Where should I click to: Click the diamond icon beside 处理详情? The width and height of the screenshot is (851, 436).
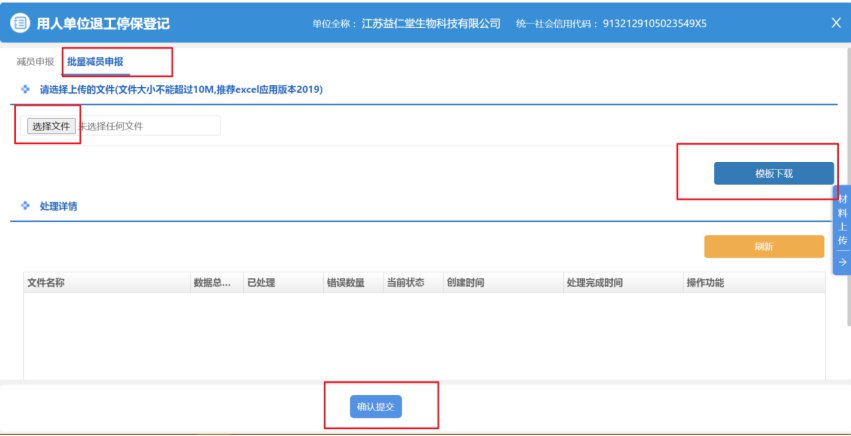26,206
